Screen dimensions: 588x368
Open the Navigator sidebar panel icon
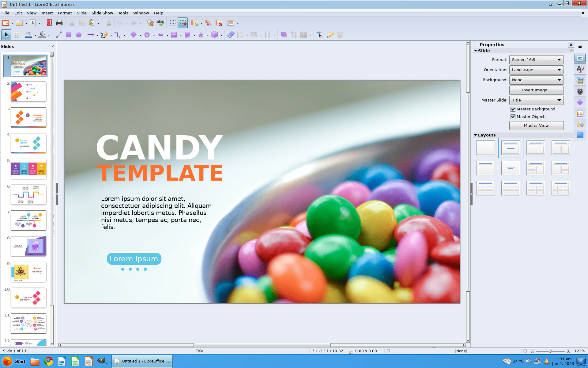pos(580,91)
